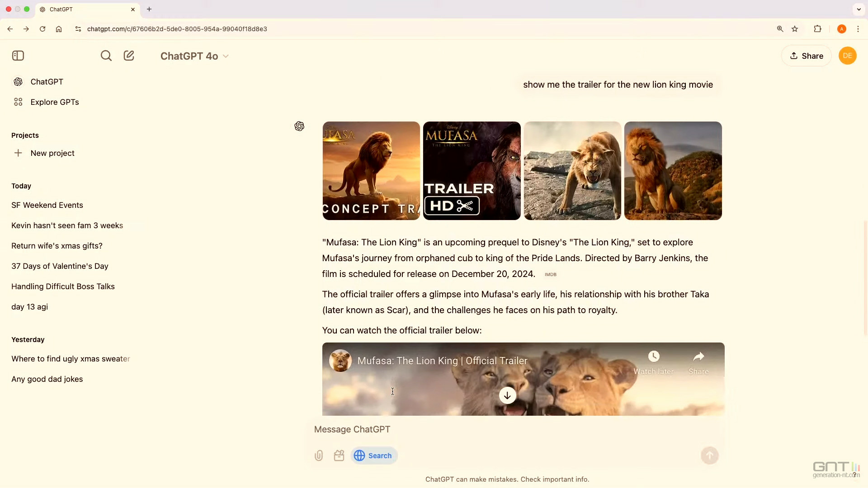Click the Share conversation button
The image size is (868, 488).
tap(806, 56)
